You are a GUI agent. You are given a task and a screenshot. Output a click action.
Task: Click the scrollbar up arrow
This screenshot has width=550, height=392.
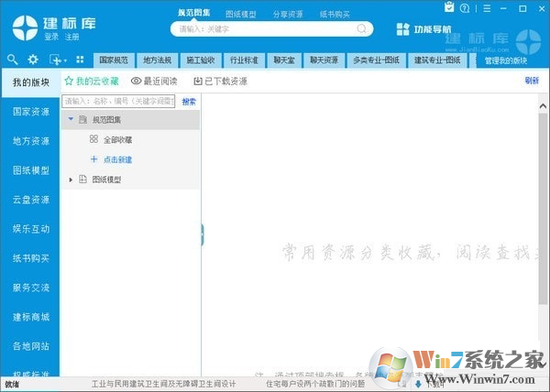tap(543, 106)
